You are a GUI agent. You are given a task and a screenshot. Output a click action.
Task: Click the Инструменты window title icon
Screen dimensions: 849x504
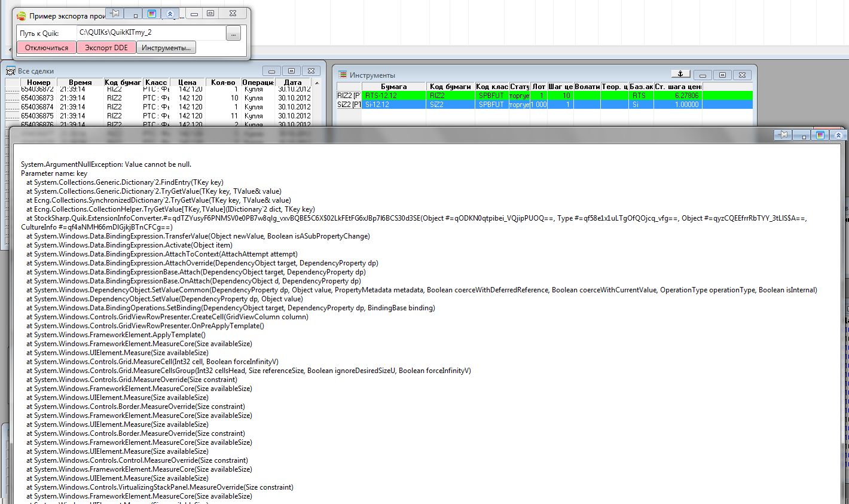tap(343, 75)
